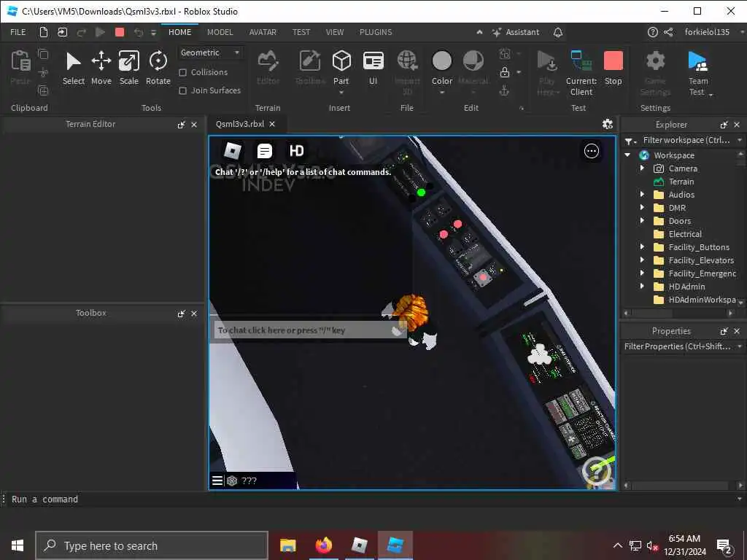
Task: Click the New file icon
Action: pyautogui.click(x=43, y=32)
